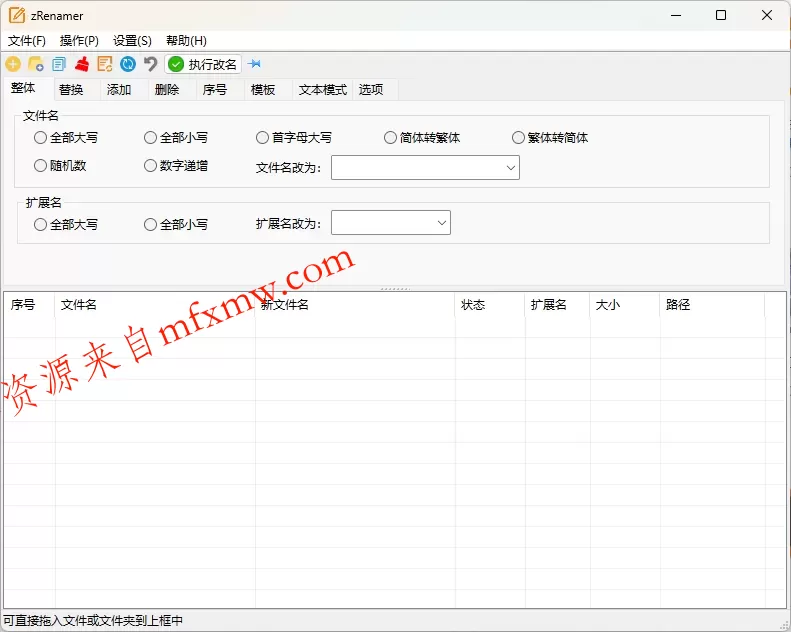The height and width of the screenshot is (632, 791).
Task: Close the zRenamer window
Action: point(767,15)
